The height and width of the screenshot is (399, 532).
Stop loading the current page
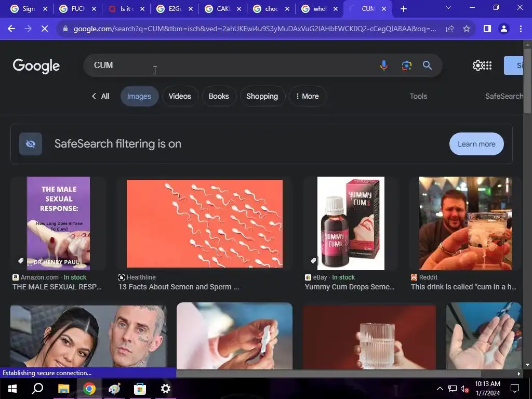pyautogui.click(x=45, y=29)
